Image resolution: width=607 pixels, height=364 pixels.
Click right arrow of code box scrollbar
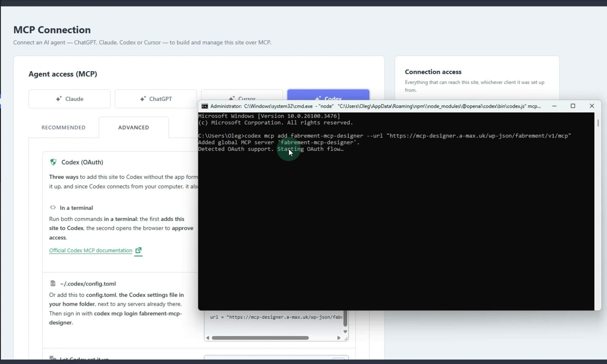pyautogui.click(x=339, y=338)
